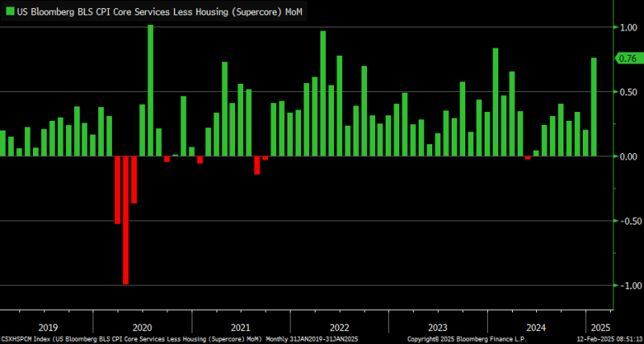Click the 0.00 zero line axis label
Screen dimensions: 644x344
point(627,156)
